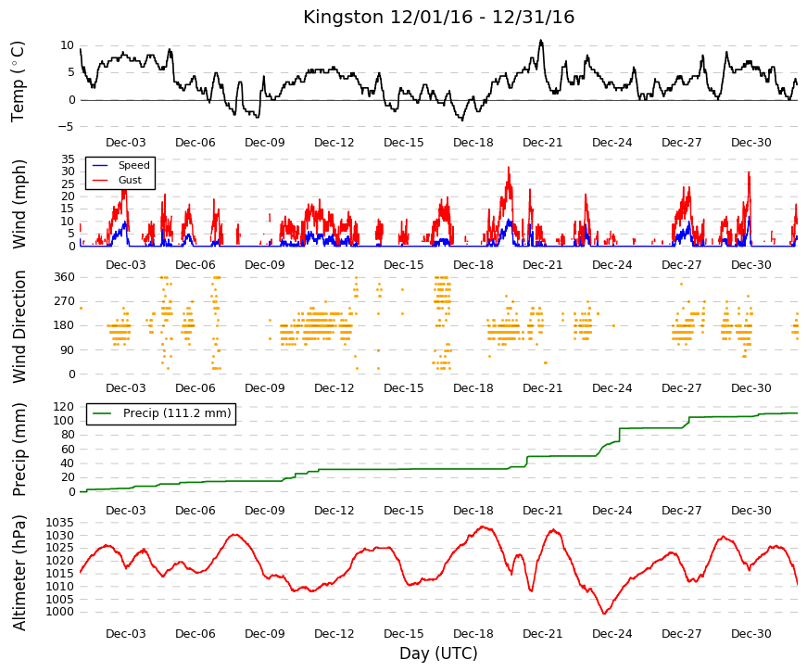807x672 pixels.
Task: Click the Precip (mm) axis label
Action: pos(19,450)
